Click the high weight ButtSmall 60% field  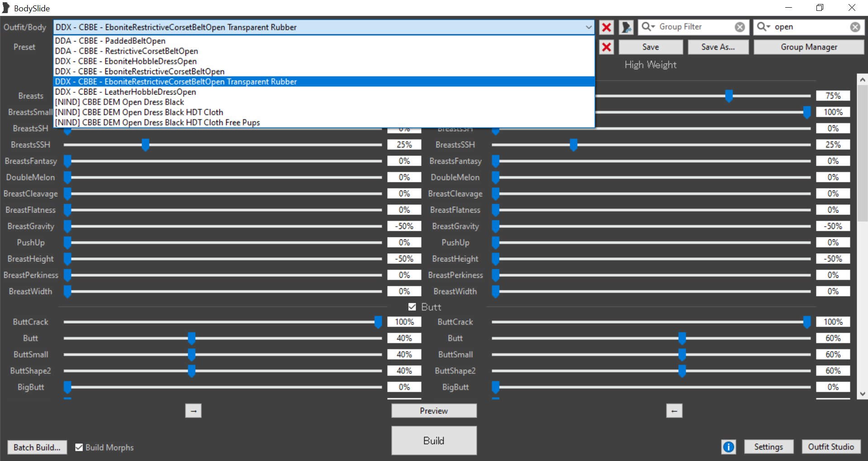click(833, 355)
